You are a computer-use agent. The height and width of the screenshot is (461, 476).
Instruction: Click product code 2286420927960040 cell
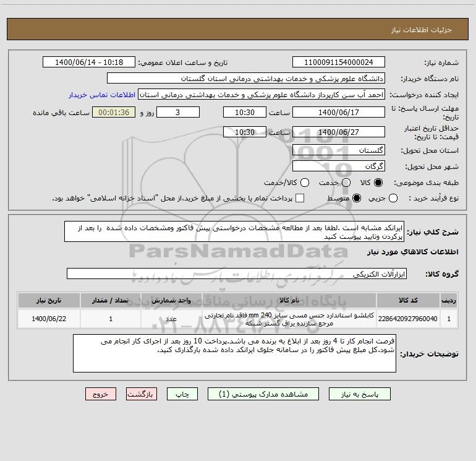408,319
